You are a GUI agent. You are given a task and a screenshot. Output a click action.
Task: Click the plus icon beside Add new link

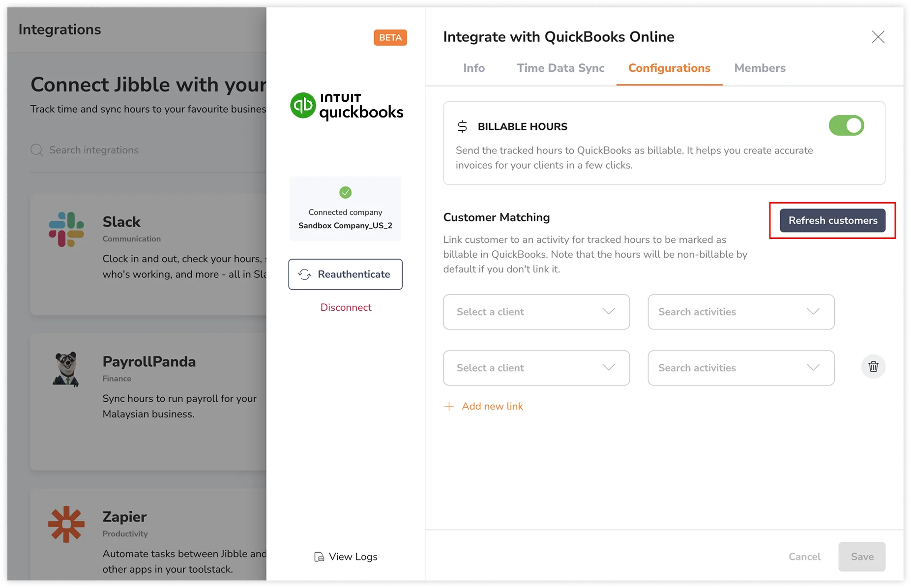[x=449, y=406]
